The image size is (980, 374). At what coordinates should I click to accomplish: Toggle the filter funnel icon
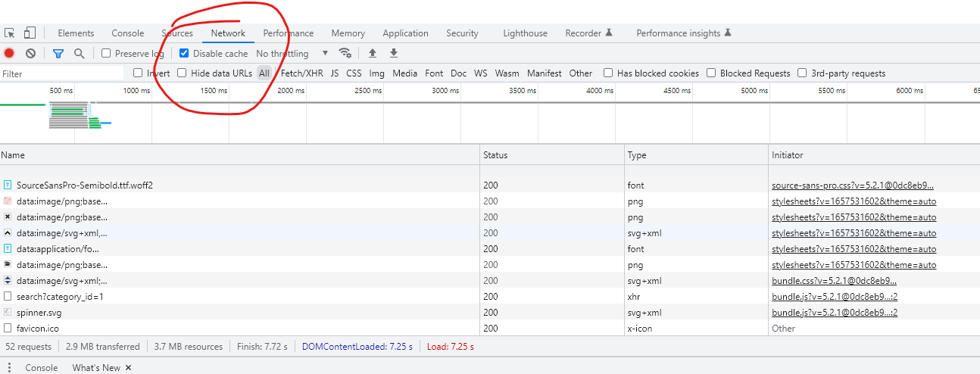(x=58, y=54)
